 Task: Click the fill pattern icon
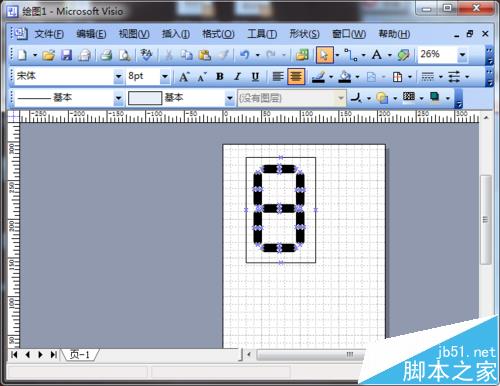pos(409,97)
